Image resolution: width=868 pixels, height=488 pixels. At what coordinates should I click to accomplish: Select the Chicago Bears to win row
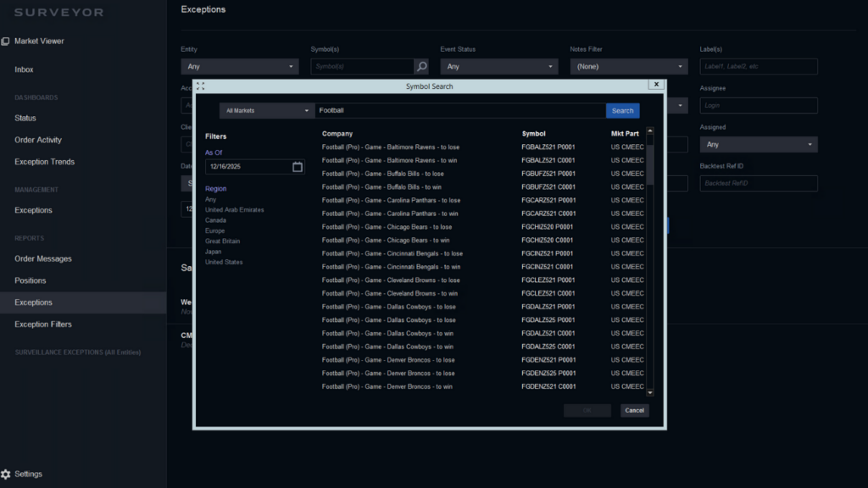tap(389, 241)
